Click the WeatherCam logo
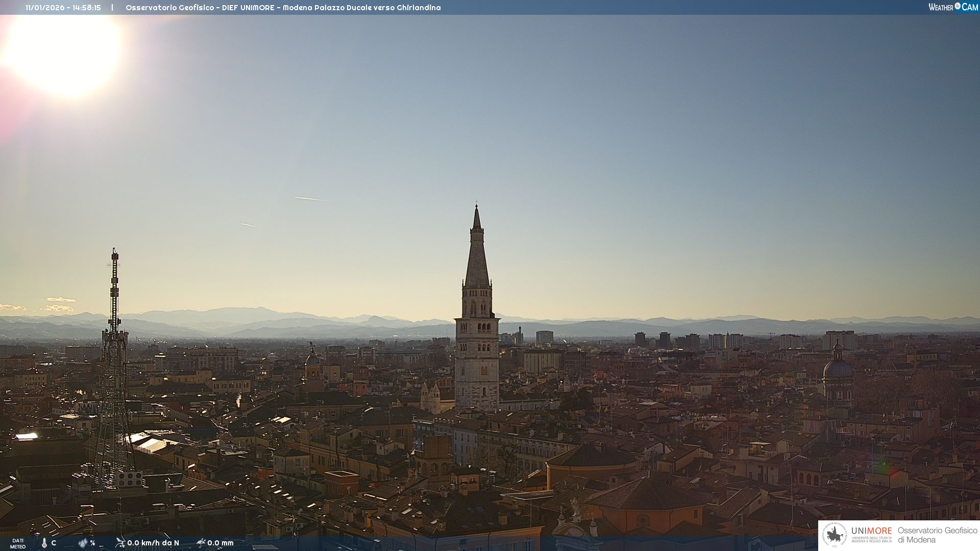Viewport: 980px width, 551px height. click(x=953, y=7)
